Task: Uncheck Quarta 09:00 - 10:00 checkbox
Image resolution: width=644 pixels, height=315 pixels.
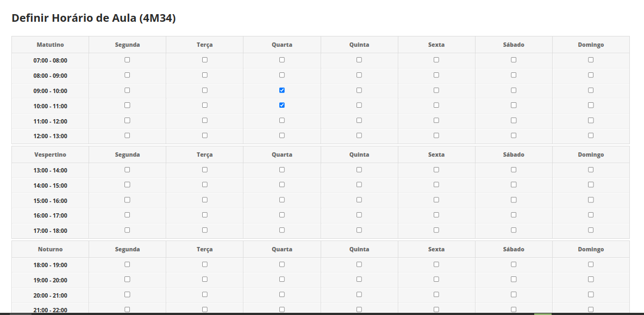Action: (282, 90)
